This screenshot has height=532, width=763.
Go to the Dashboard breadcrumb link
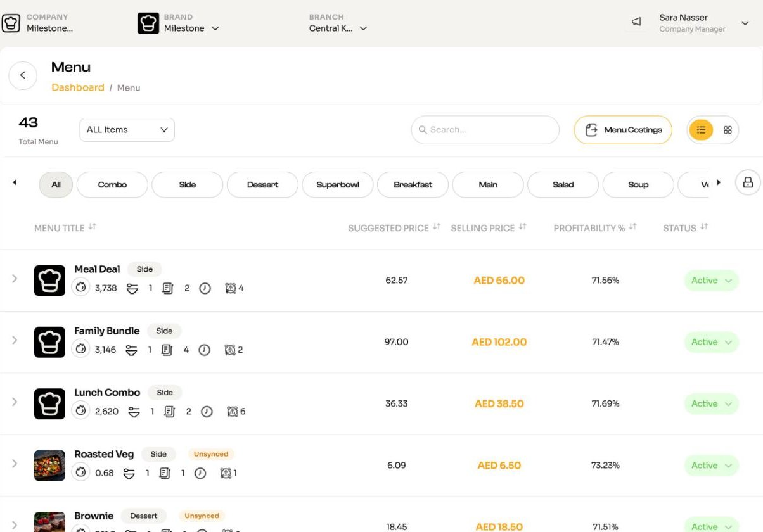coord(78,87)
